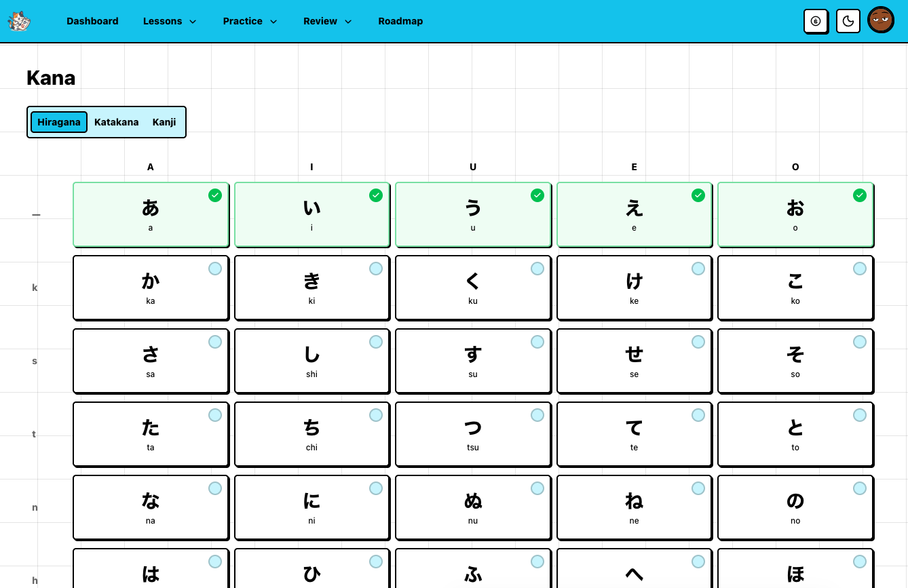The width and height of the screenshot is (908, 588).
Task: Open the ね (ne) kana card
Action: click(x=635, y=507)
